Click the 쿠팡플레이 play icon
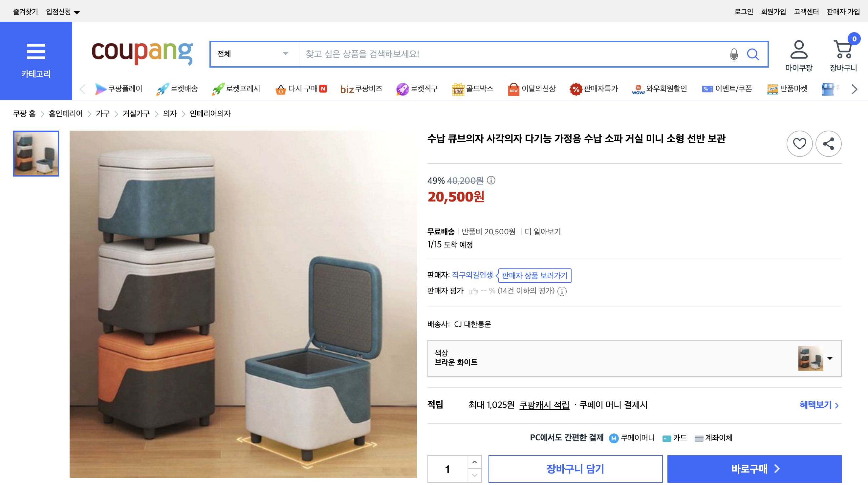Viewport: 868px width, 485px height. coord(100,89)
